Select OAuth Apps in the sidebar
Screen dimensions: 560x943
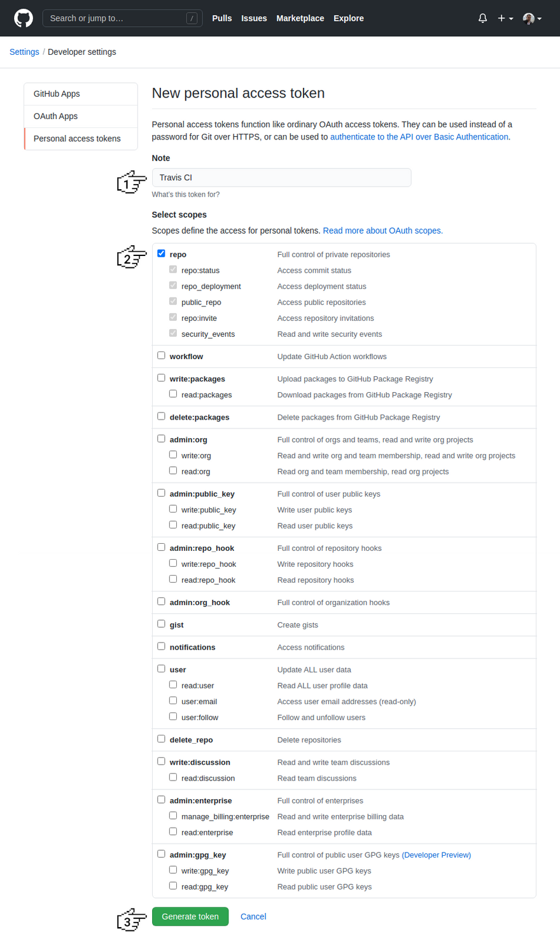55,116
